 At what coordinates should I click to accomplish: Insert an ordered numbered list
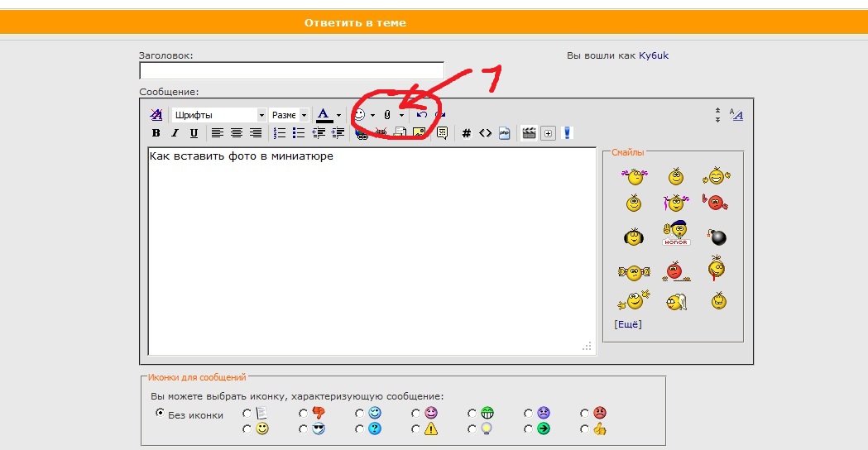pyautogui.click(x=280, y=133)
